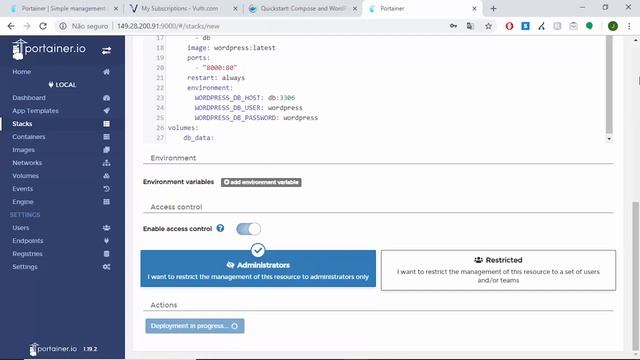Viewport: 640px width, 360px height.
Task: Click the page vertical scrollbar thumb
Action: click(x=636, y=276)
